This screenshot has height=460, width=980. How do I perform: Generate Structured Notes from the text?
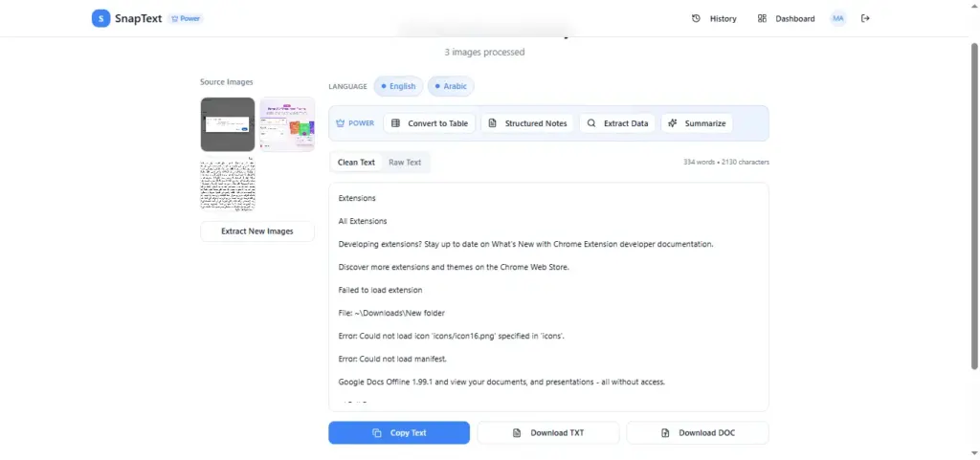(527, 123)
